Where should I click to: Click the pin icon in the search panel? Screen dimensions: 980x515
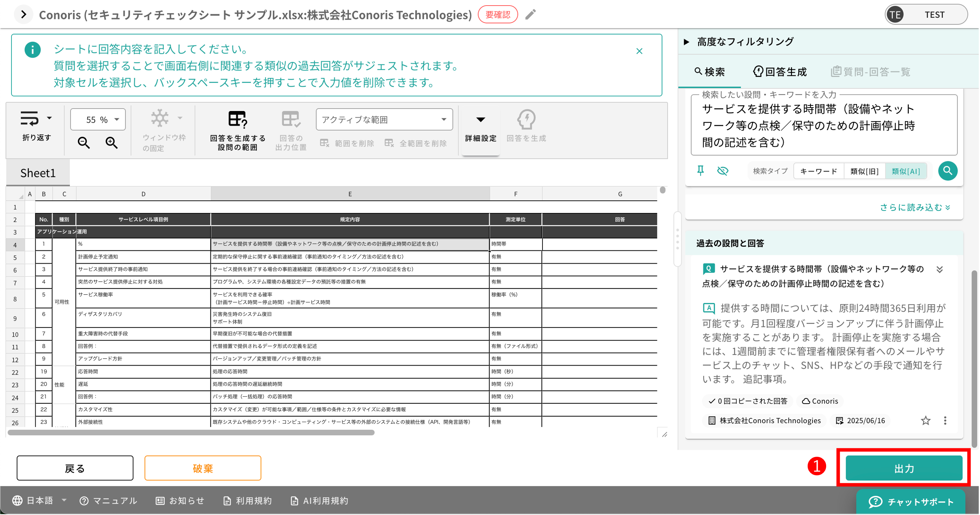click(x=701, y=171)
